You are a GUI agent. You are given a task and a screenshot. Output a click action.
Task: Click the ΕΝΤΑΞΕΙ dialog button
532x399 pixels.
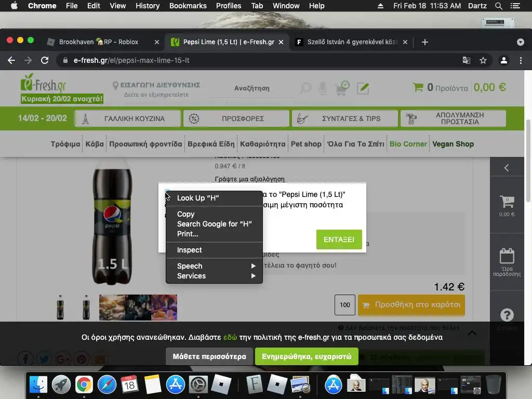339,240
